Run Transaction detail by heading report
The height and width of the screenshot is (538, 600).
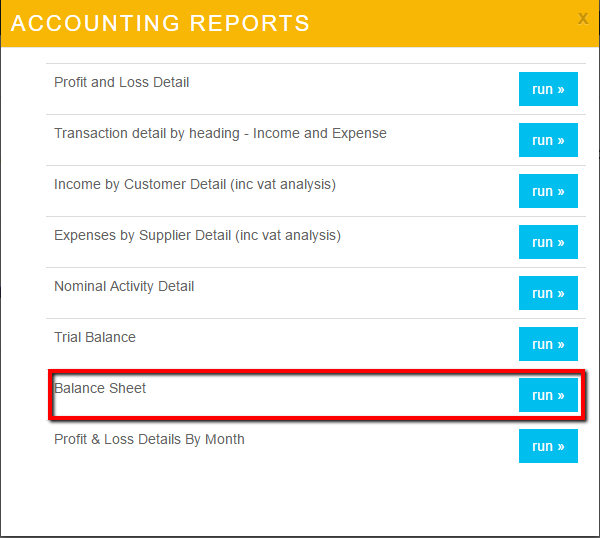click(548, 140)
